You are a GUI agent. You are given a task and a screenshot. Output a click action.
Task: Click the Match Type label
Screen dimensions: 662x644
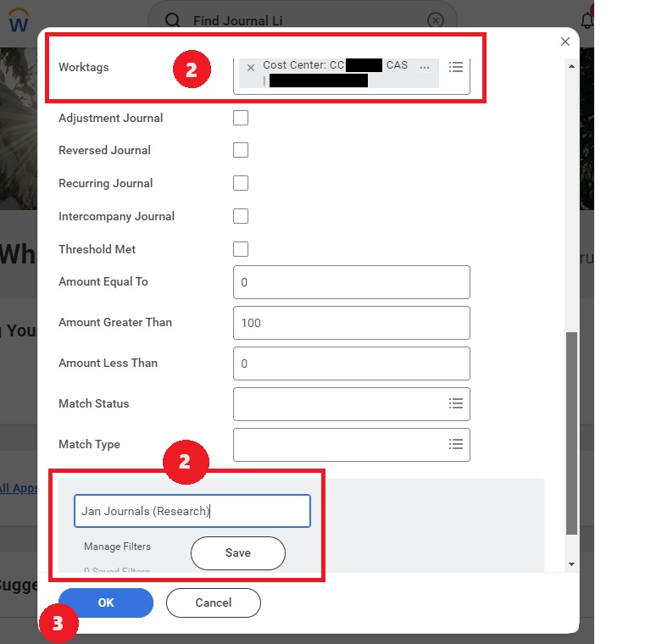(89, 444)
